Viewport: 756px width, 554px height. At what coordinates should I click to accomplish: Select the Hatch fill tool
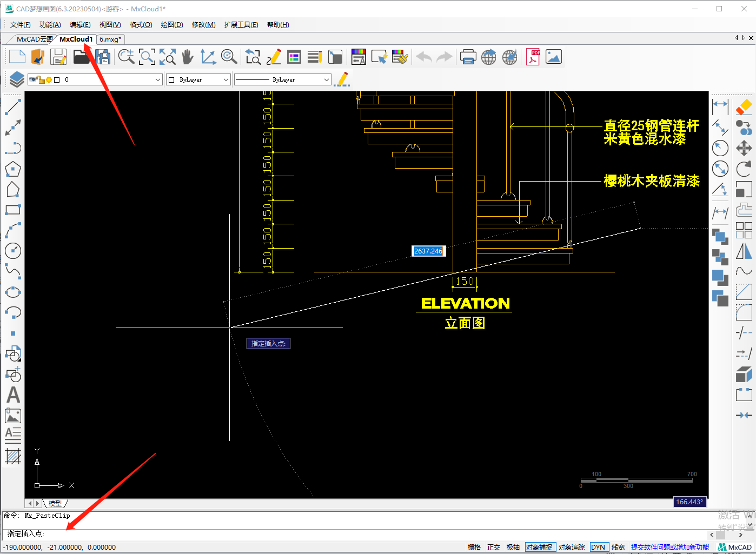click(x=13, y=457)
